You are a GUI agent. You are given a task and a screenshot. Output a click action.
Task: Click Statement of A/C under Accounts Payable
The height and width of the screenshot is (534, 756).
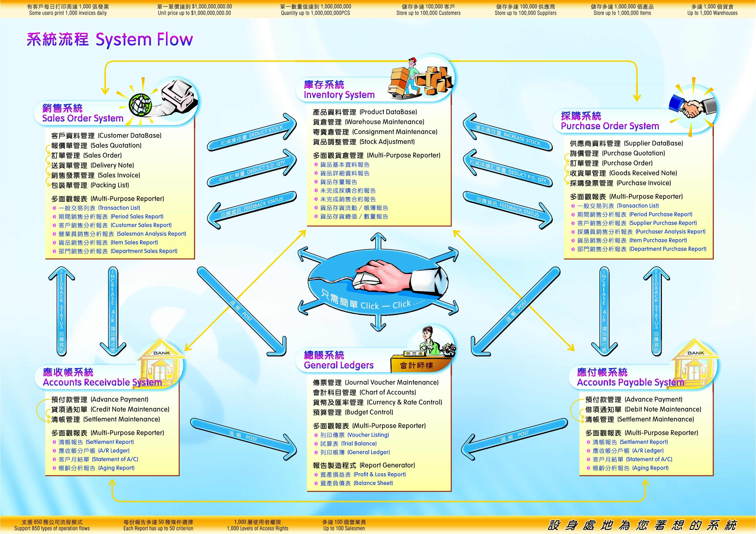click(632, 459)
